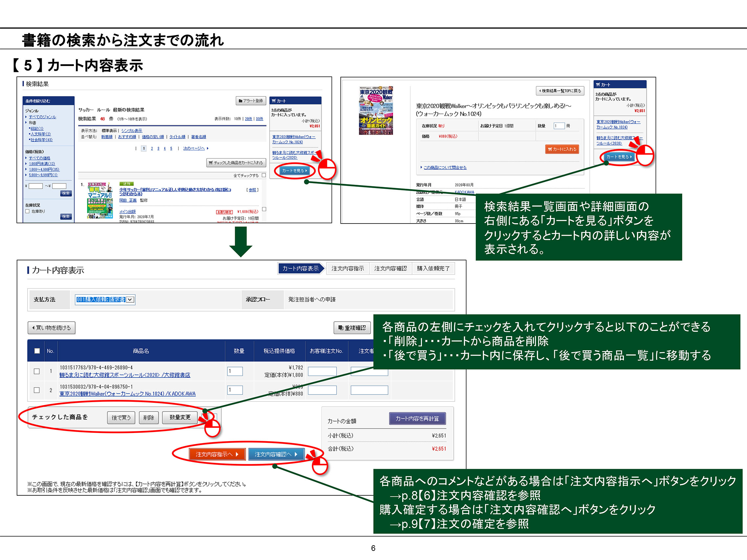
Task: Expand すべてのジャンル in genre filter
Action: tap(42, 117)
